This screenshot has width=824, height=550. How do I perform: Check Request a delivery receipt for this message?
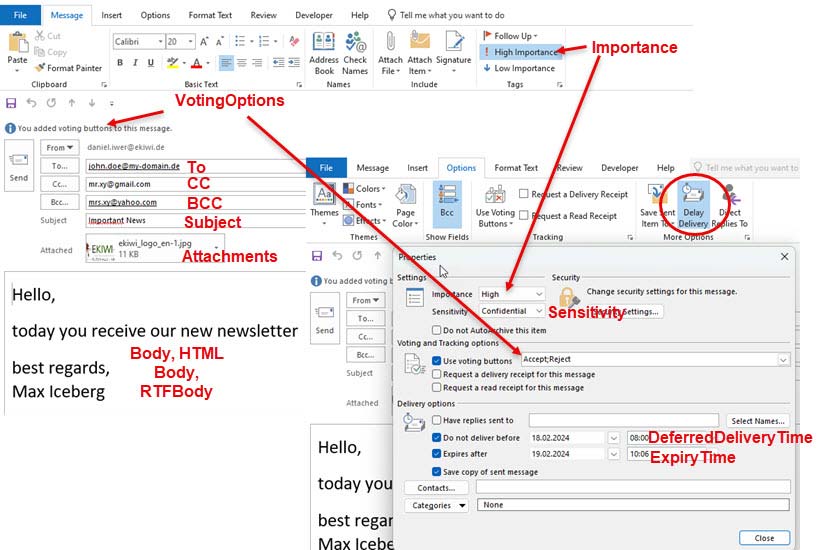tap(436, 374)
